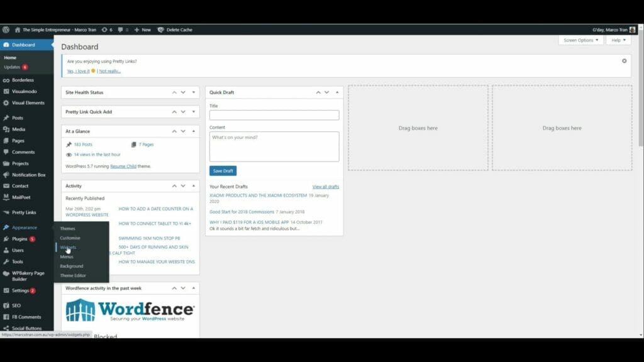The height and width of the screenshot is (362, 644).
Task: Open Social Buttons via the share icon
Action: 8,328
